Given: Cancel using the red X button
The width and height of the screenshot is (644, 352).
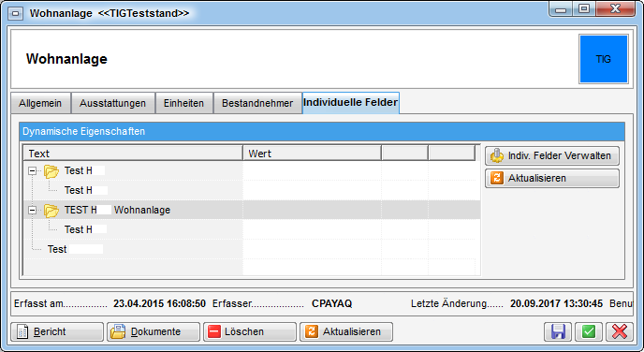Looking at the screenshot, I should coord(620,331).
